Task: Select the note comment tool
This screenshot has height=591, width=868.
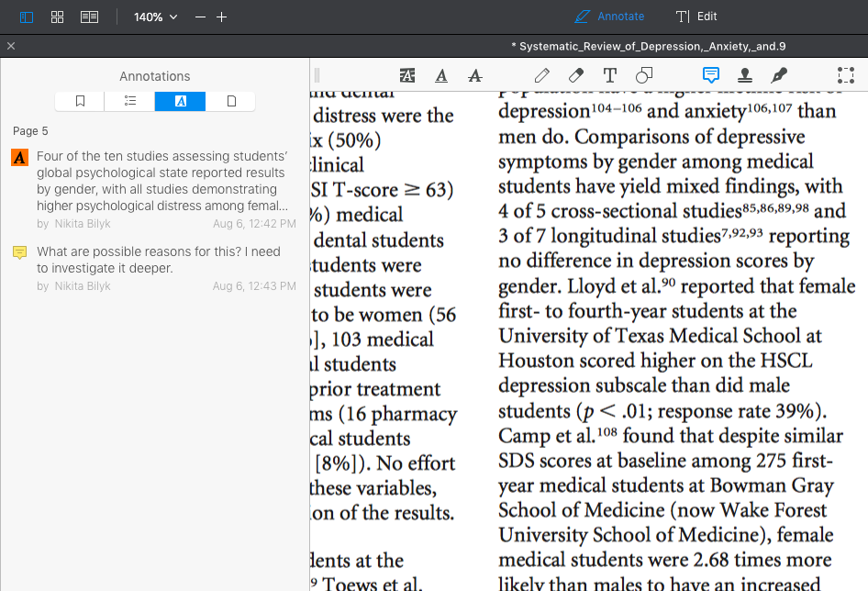Action: pos(711,74)
